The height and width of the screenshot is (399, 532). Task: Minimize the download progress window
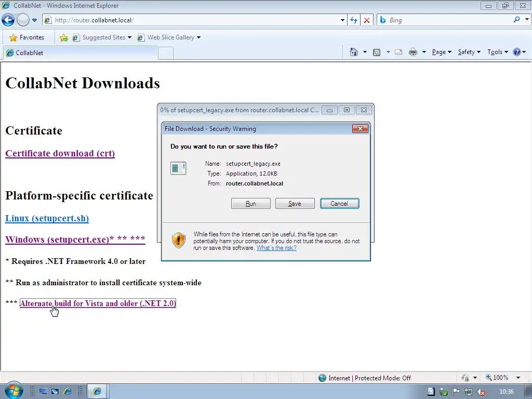329,110
